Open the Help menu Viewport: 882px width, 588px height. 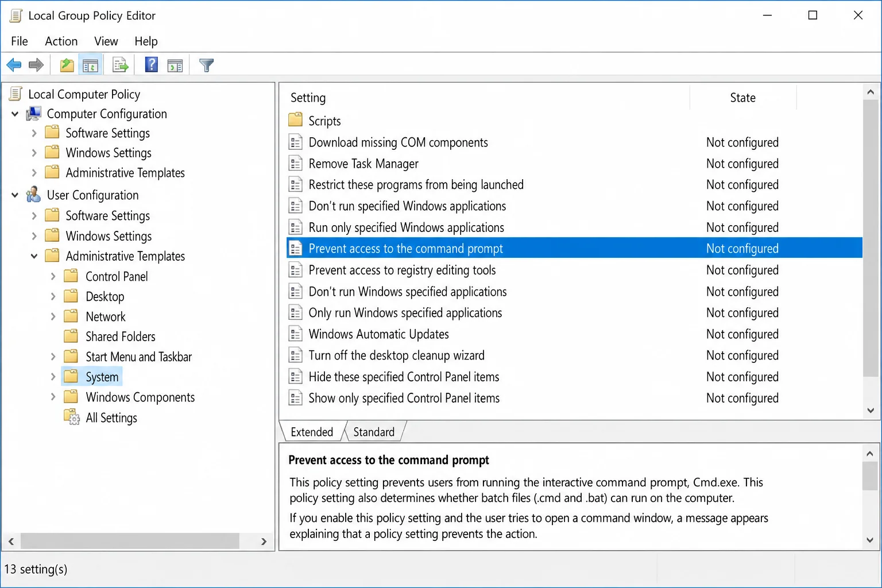pyautogui.click(x=146, y=41)
